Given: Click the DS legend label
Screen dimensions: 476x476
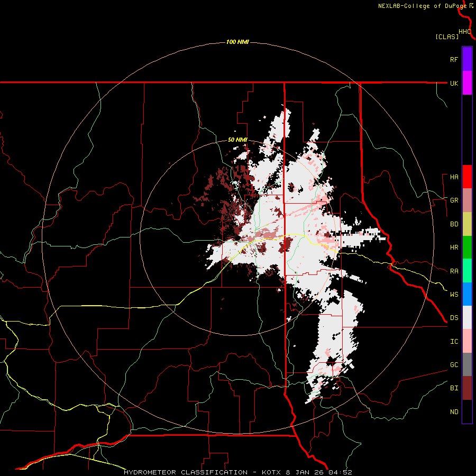Looking at the screenshot, I should (x=454, y=318).
